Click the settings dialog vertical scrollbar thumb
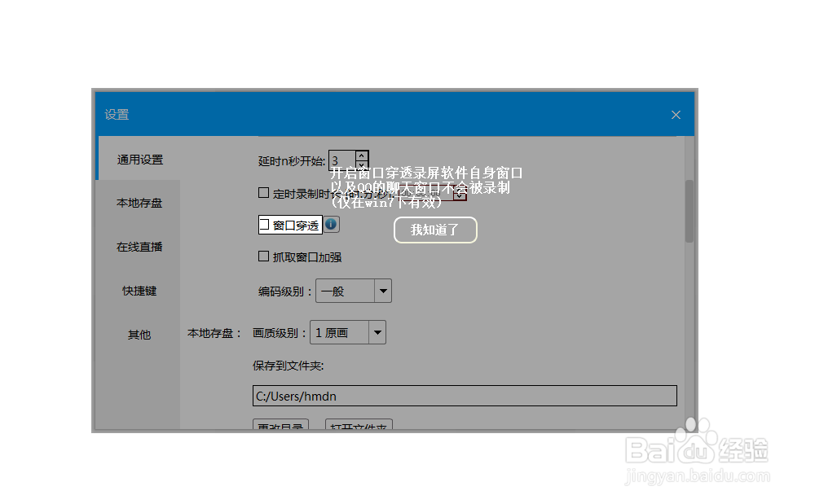 (x=689, y=211)
